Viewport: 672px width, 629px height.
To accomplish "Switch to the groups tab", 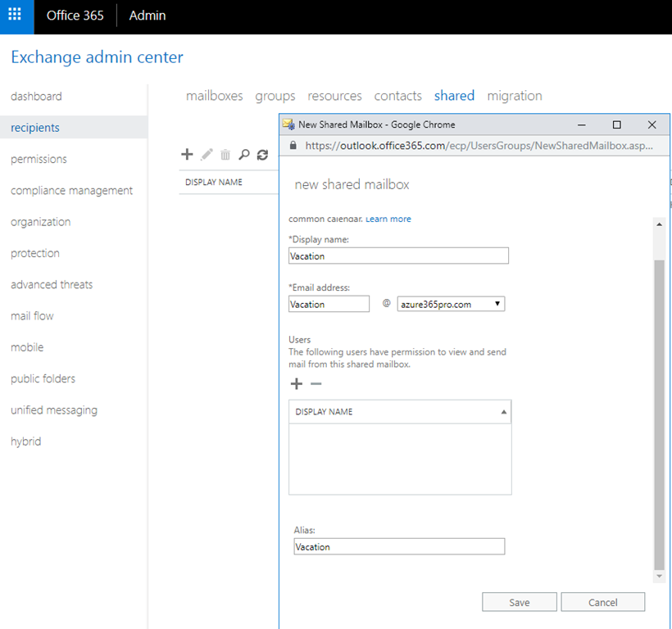I will coord(275,96).
